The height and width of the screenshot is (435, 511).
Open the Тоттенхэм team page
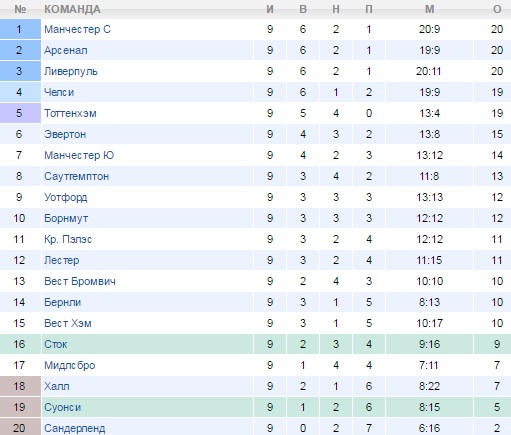[x=70, y=113]
